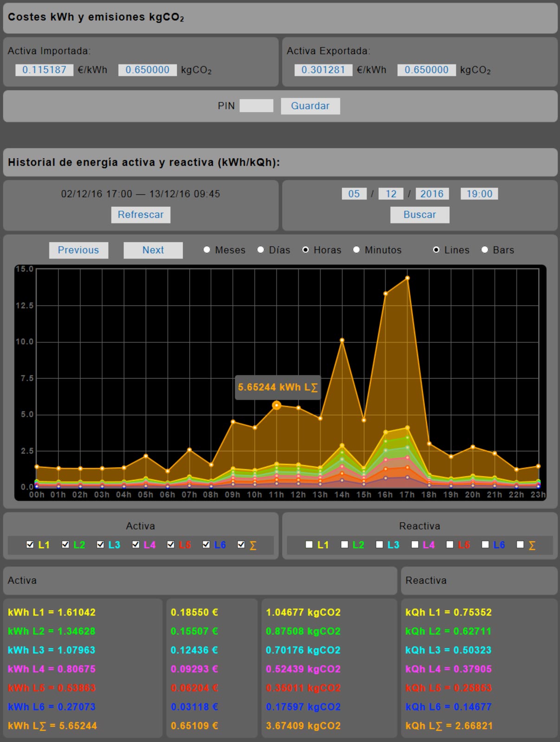Click the kWh L6 = 0.27073 value

coord(51,707)
